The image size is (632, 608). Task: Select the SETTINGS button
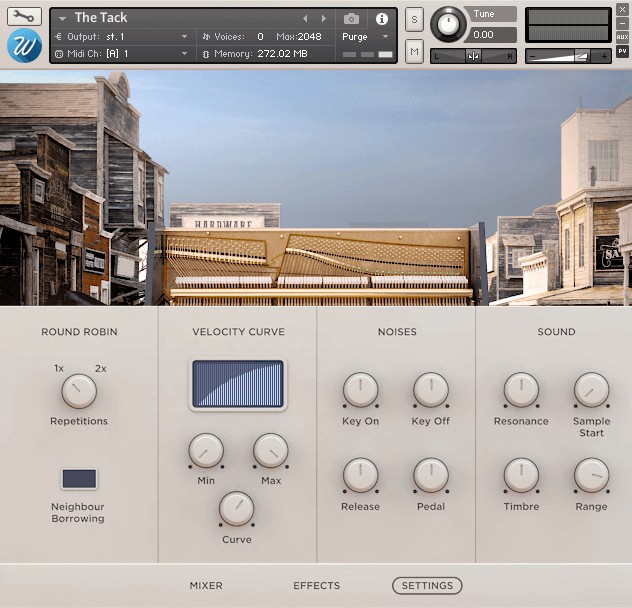427,586
